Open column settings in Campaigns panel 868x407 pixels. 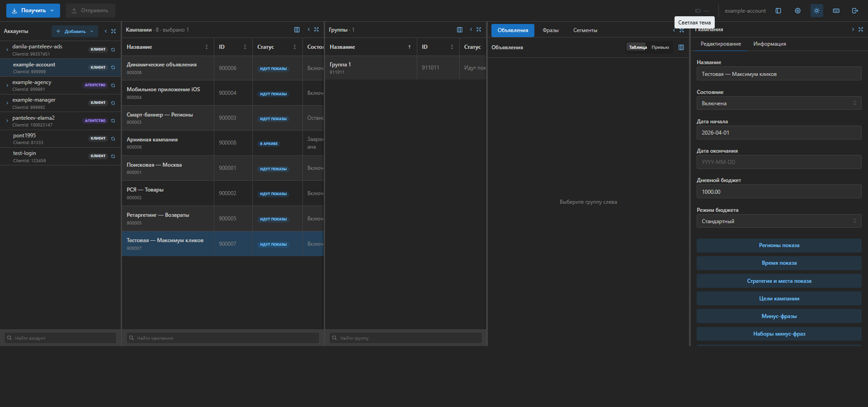(297, 30)
